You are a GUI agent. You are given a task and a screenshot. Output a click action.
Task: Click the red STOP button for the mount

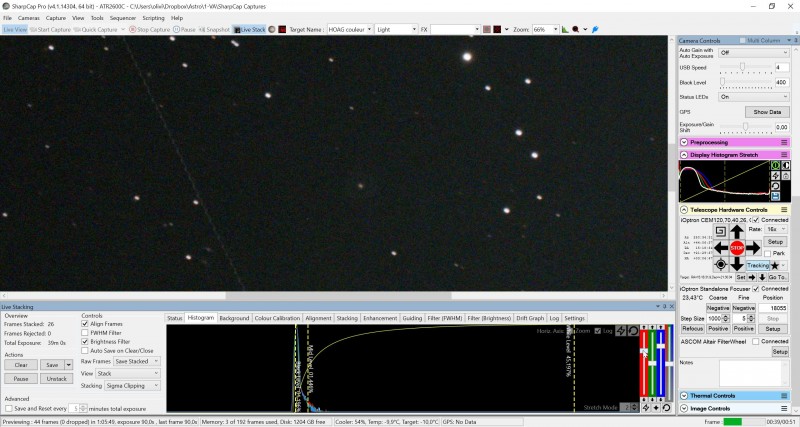point(737,248)
